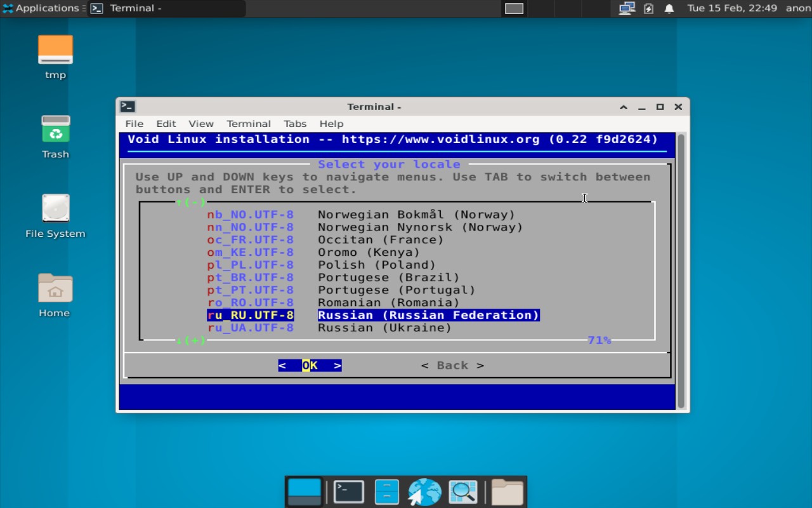Launch Terminal emulator from the dock
812x508 pixels.
349,492
